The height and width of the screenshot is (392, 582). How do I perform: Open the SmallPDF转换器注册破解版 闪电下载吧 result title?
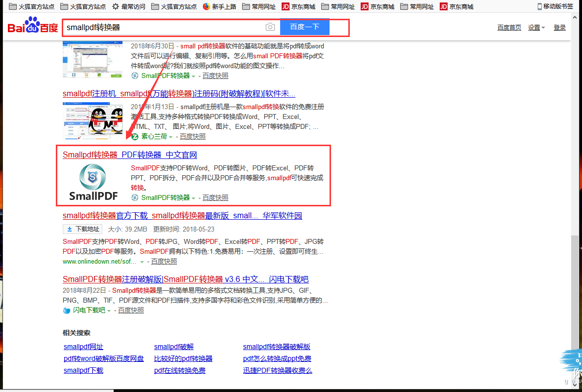[186, 279]
